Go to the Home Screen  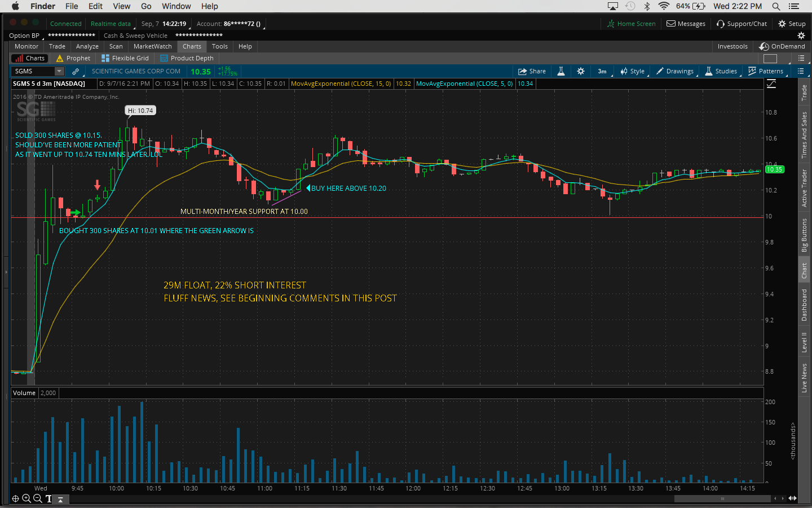point(631,24)
